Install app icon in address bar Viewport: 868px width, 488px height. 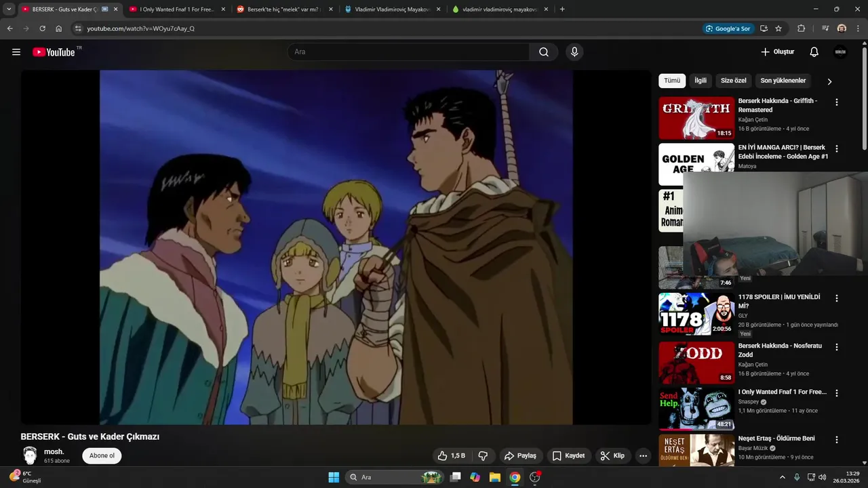point(764,28)
